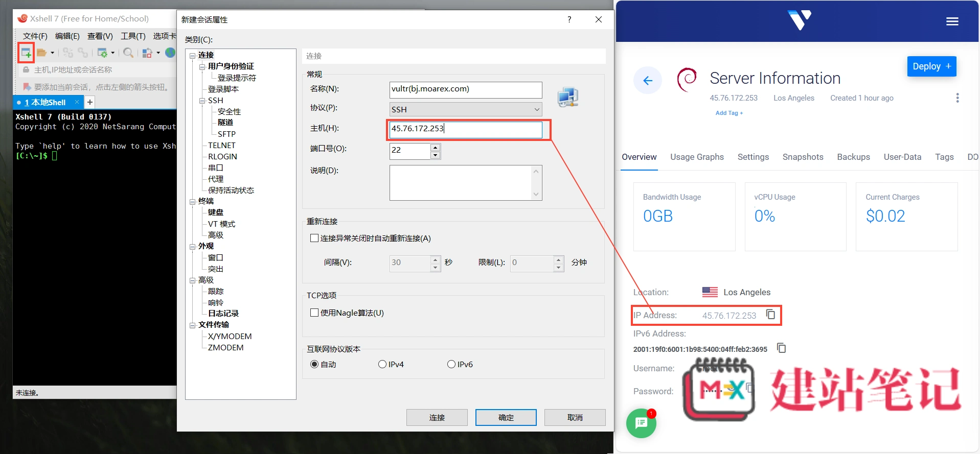Select the 自动 protocol version radio button
This screenshot has width=980, height=454.
tap(314, 364)
